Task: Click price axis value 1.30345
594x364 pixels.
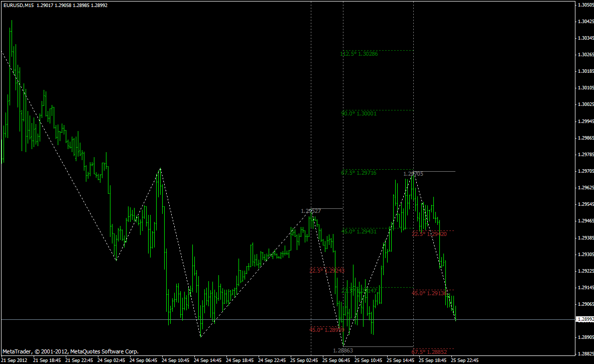Action: pyautogui.click(x=585, y=38)
